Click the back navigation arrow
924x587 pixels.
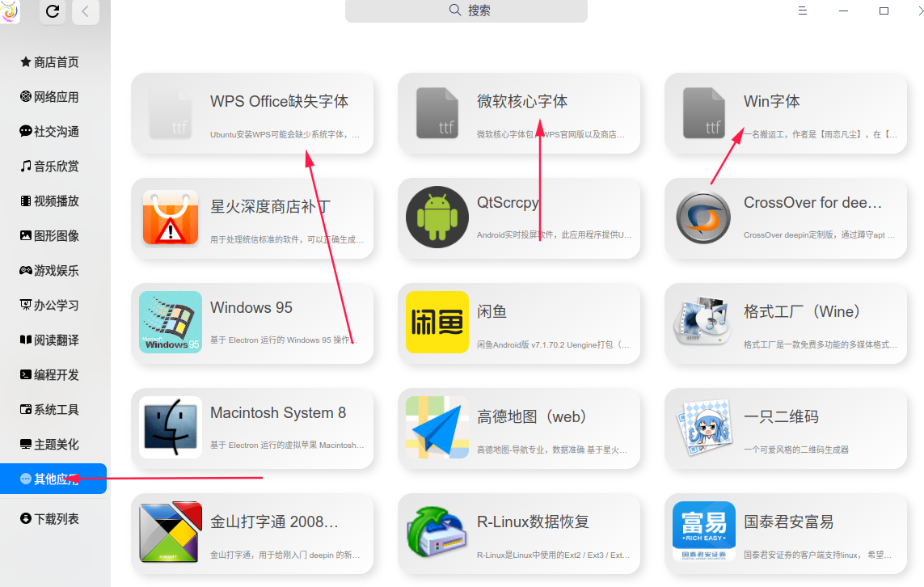[x=85, y=12]
